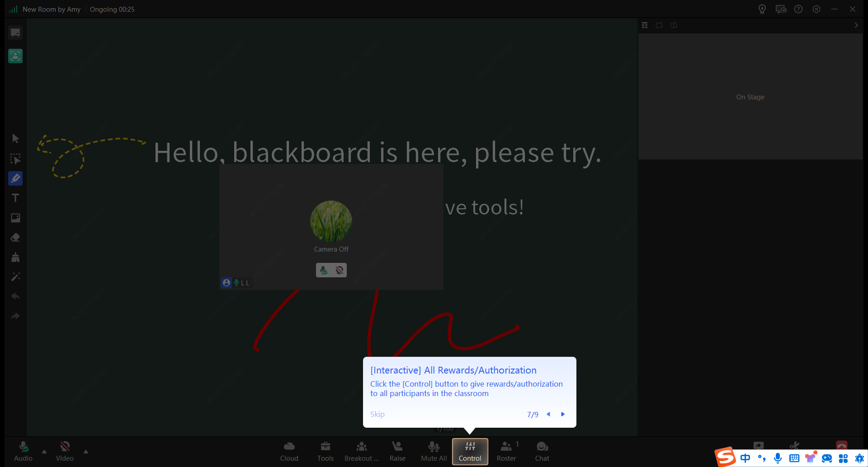Viewport: 868px width, 467px height.
Task: Select the arrow pointer tool
Action: pyautogui.click(x=15, y=139)
